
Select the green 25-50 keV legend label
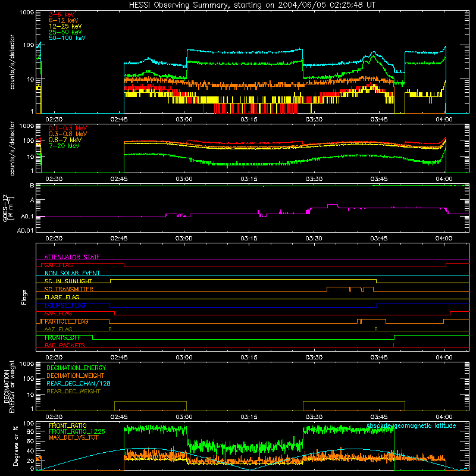coord(65,32)
